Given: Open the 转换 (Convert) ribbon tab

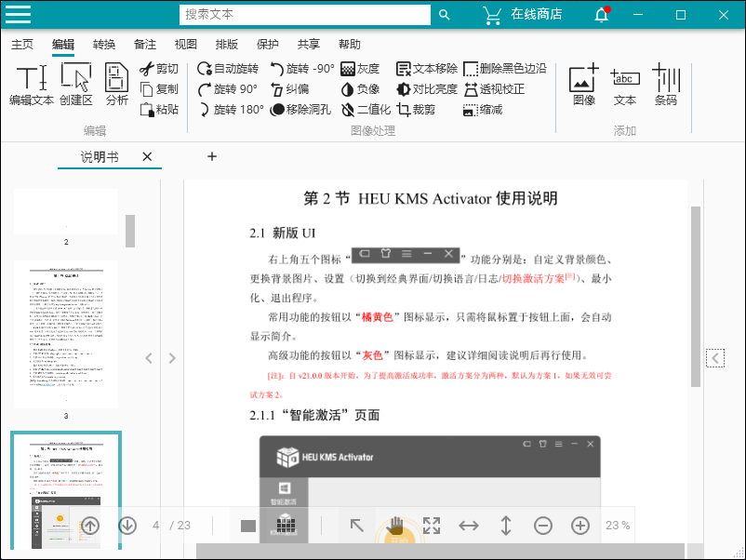Looking at the screenshot, I should point(104,44).
